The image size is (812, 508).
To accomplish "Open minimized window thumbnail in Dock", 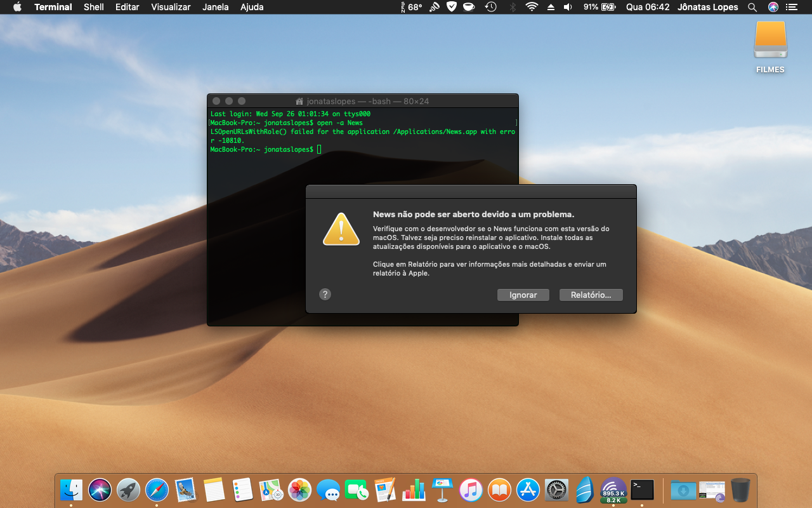I will [712, 490].
